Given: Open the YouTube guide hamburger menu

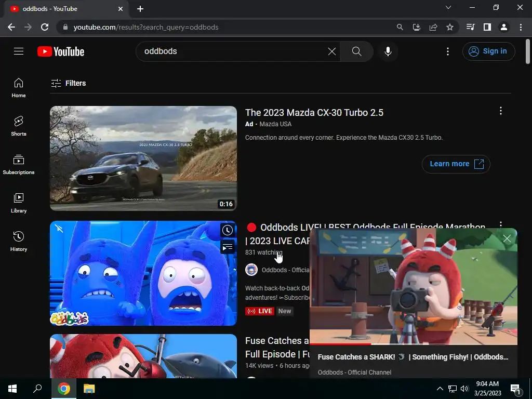Looking at the screenshot, I should click(x=19, y=51).
